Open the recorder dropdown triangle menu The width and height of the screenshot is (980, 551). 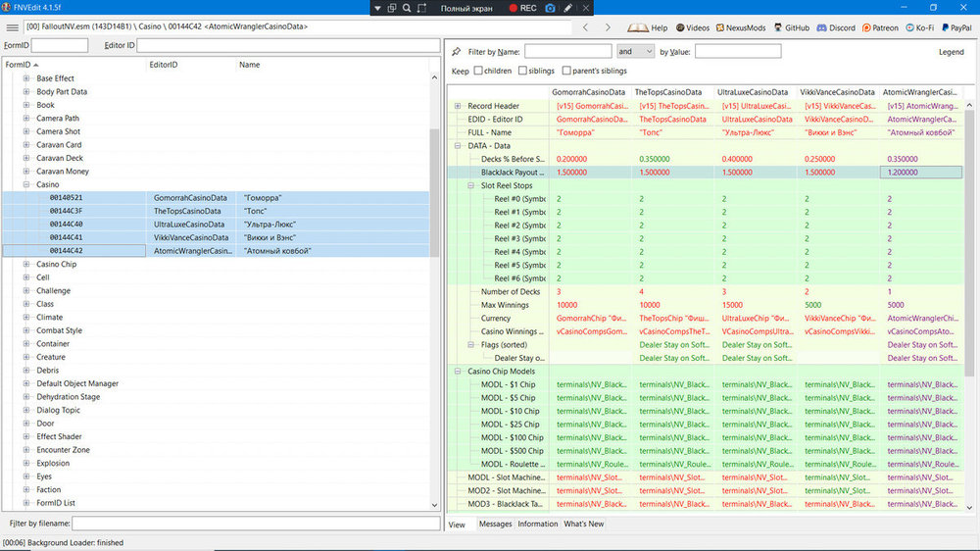click(377, 8)
